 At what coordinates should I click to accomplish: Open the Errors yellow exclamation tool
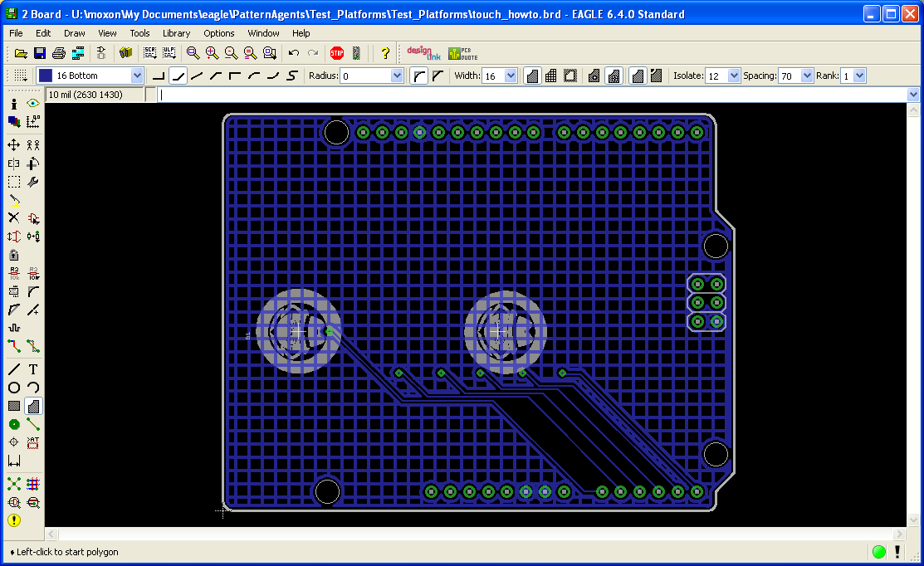(x=14, y=520)
